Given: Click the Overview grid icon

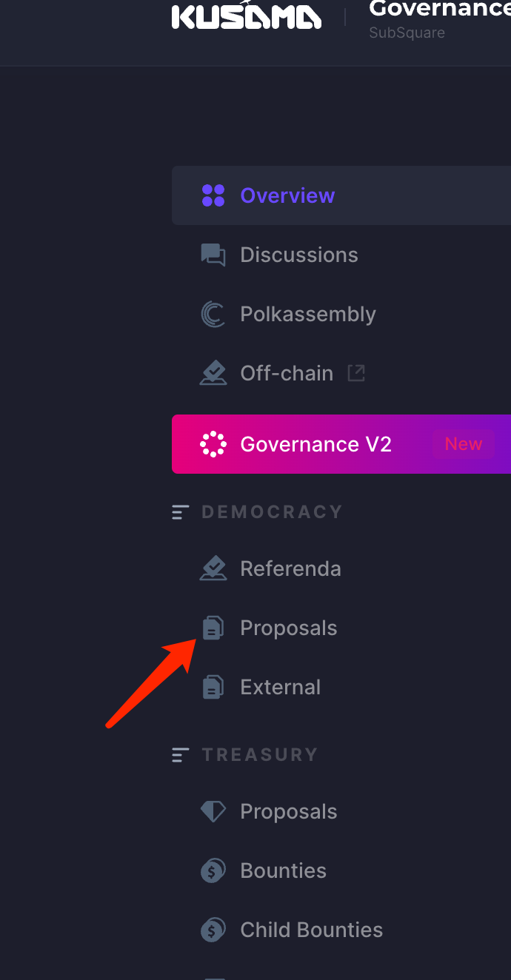Looking at the screenshot, I should (213, 195).
